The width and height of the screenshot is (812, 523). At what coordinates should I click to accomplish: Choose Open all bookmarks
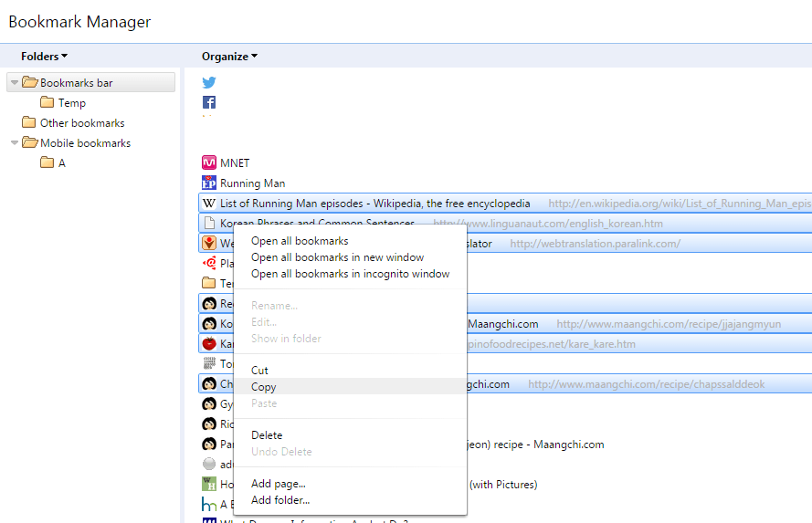point(300,241)
